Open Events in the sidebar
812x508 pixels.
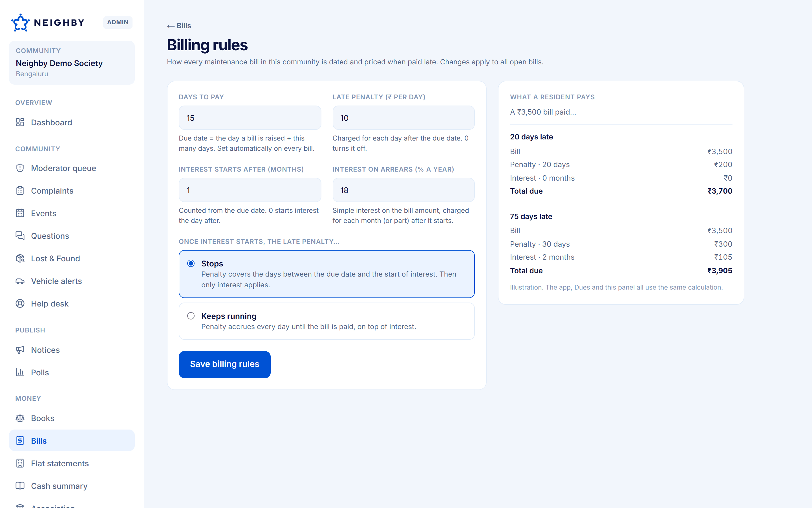72,213
